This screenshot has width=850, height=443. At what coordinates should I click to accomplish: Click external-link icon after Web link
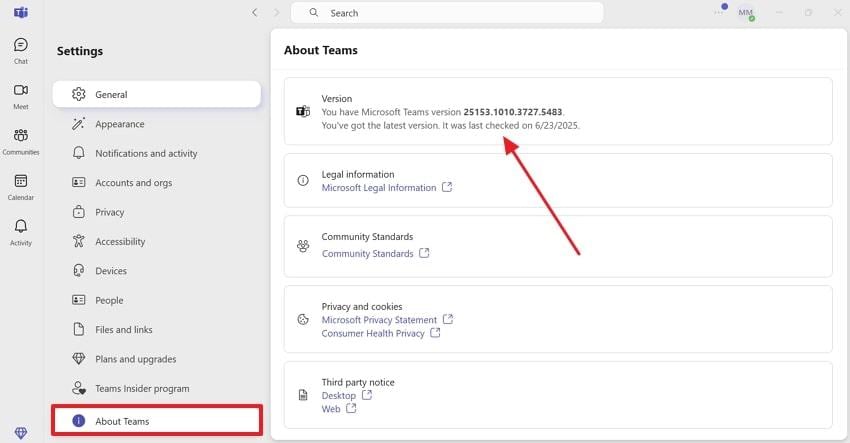click(x=351, y=408)
